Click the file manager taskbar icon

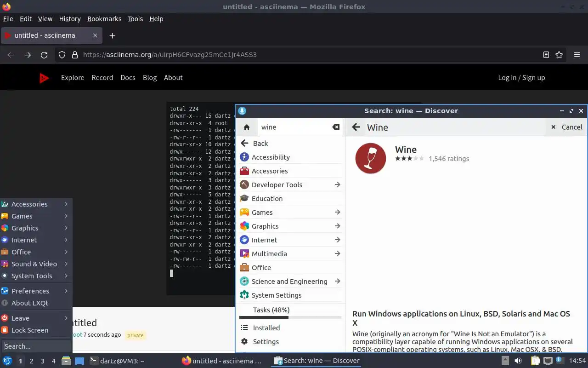click(66, 361)
